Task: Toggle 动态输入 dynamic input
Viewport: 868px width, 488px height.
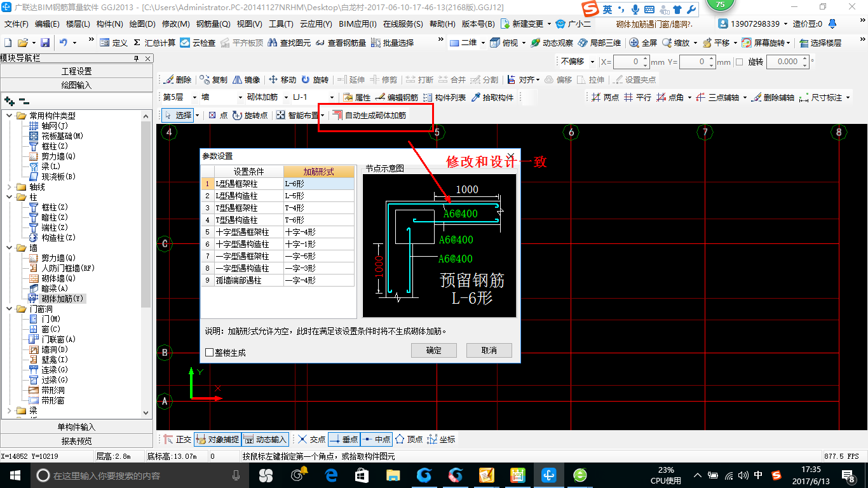Action: tap(265, 439)
